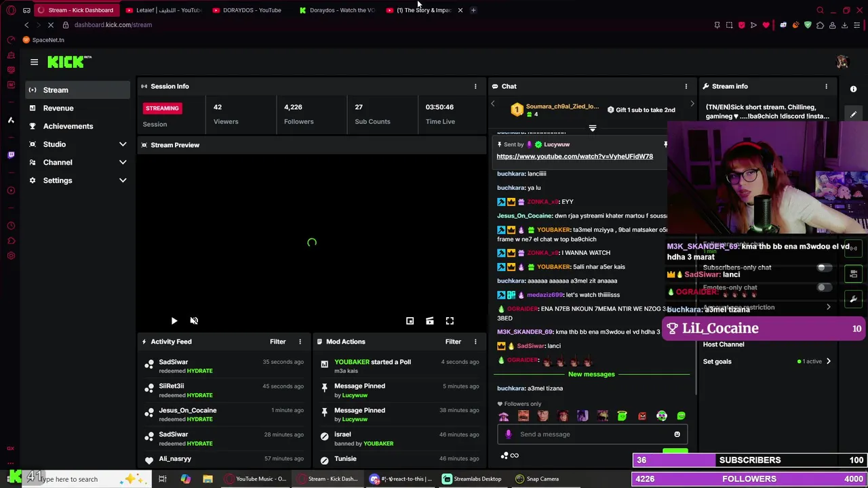This screenshot has height=488, width=868.
Task: Open YouTube link in pinned chat message
Action: pos(574,157)
